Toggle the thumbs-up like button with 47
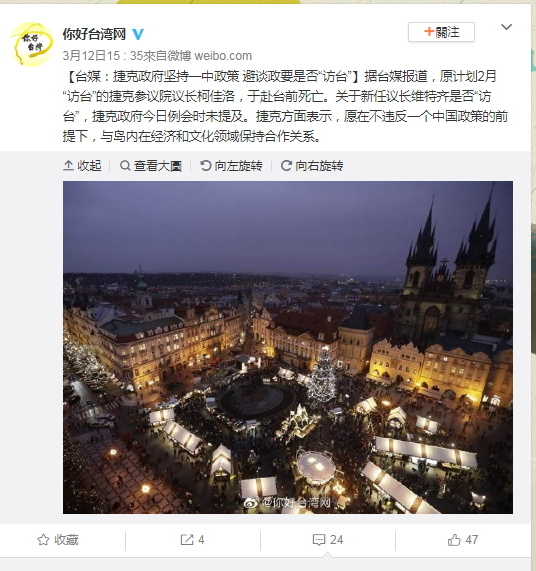The width and height of the screenshot is (536, 571). (462, 540)
